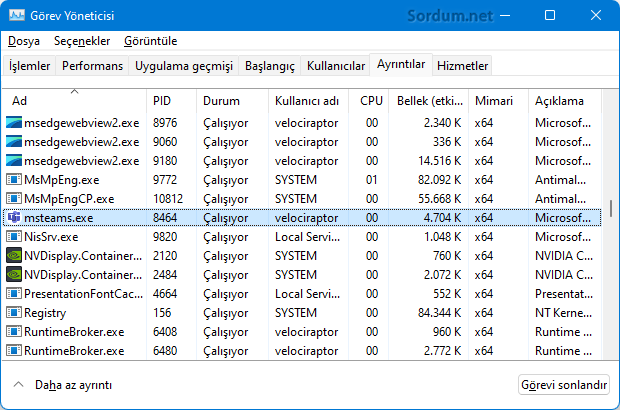Click the PresentationFontCache process icon
This screenshot has height=410, width=620.
[x=14, y=293]
